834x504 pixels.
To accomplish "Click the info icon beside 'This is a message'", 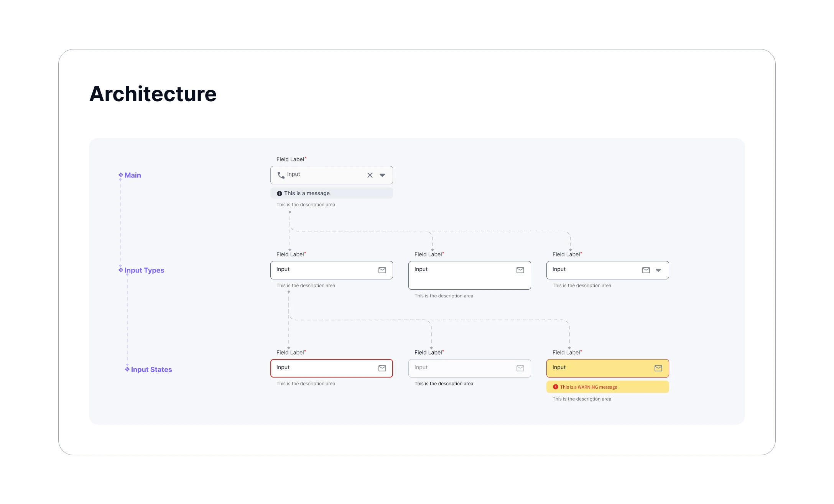I will click(279, 194).
